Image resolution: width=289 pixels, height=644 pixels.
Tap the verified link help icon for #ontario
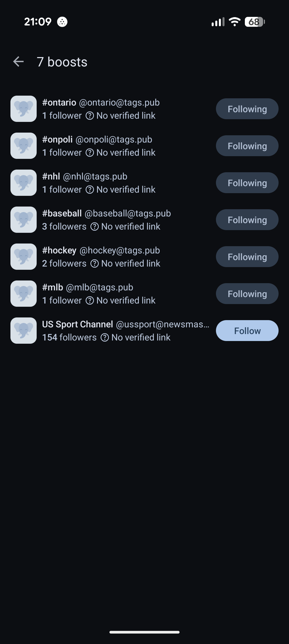(90, 116)
